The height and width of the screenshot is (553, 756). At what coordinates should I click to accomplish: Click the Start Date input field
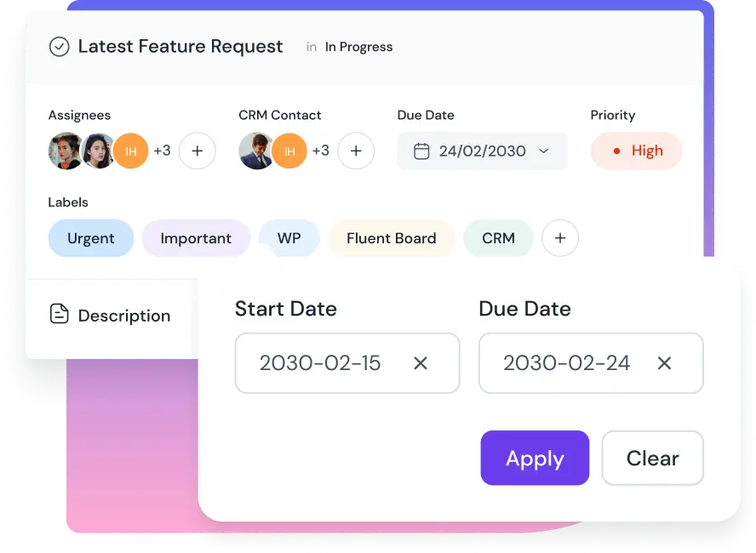click(x=320, y=363)
